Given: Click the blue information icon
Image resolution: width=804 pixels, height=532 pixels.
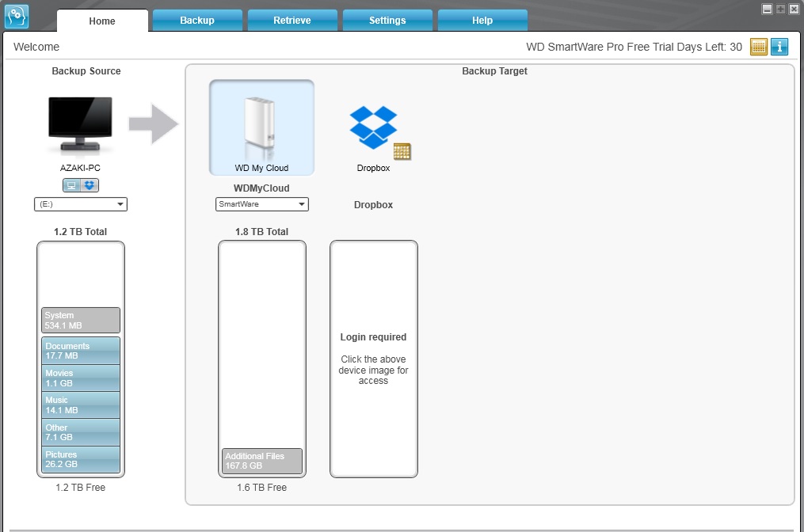Looking at the screenshot, I should click(779, 47).
